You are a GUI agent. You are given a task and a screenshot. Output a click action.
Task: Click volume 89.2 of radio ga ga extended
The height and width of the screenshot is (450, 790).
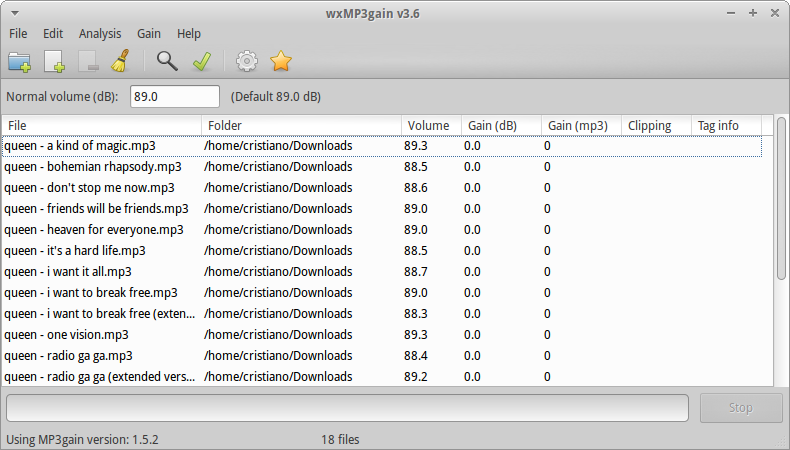click(x=416, y=376)
